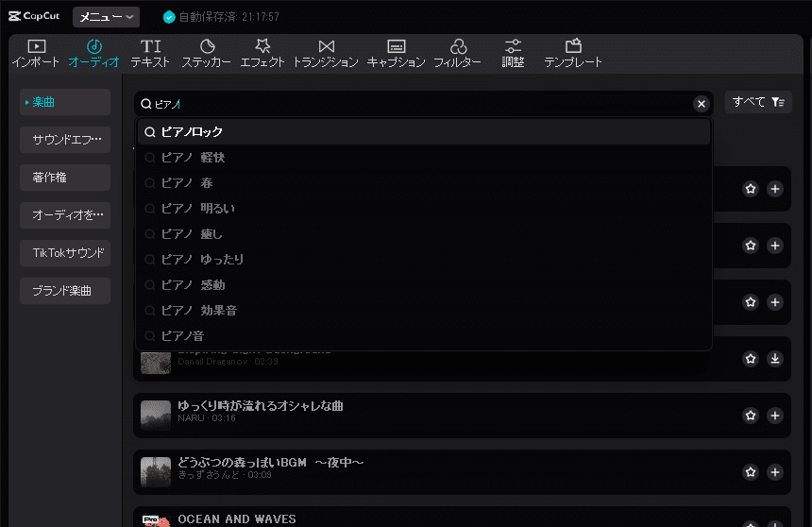Click the CapCut logo
The width and height of the screenshot is (812, 527).
[34, 16]
